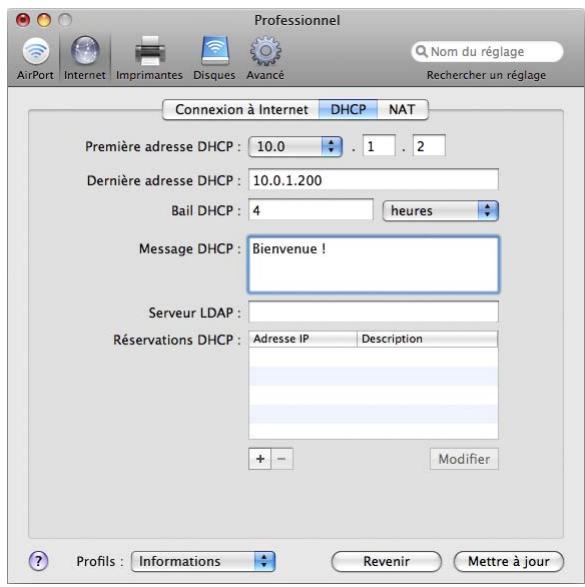Image resolution: width=585 pixels, height=587 pixels.
Task: Open the AirPort settings pane
Action: 35,58
